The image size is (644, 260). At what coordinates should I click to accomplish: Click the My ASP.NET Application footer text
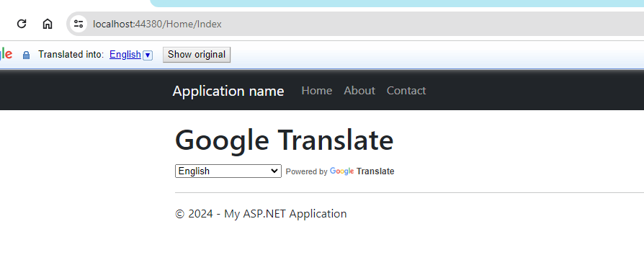pyautogui.click(x=285, y=214)
